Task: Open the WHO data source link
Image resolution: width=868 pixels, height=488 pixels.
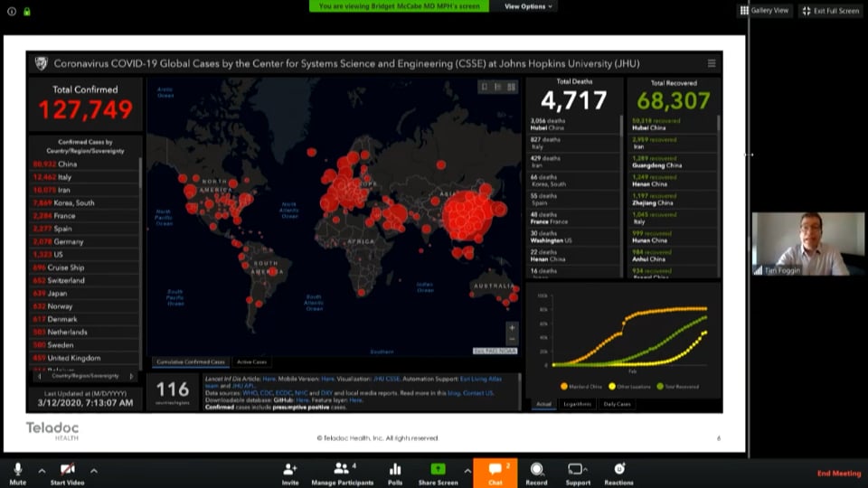Action: [250, 393]
